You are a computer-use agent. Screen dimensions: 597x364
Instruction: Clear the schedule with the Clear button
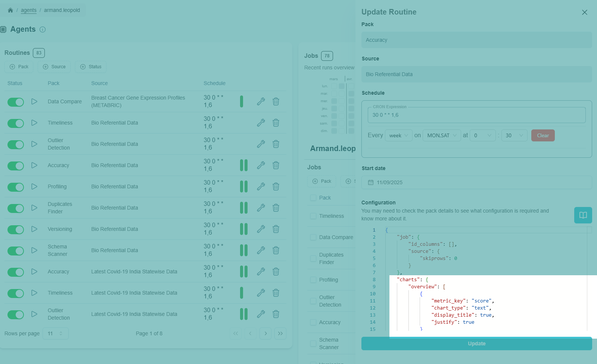click(x=542, y=135)
